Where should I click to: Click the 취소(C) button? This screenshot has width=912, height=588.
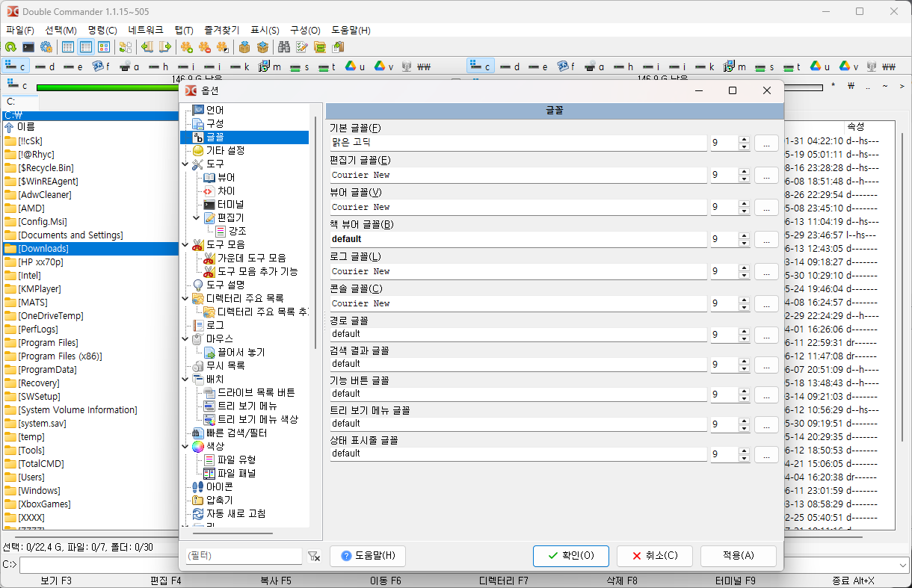coord(655,556)
